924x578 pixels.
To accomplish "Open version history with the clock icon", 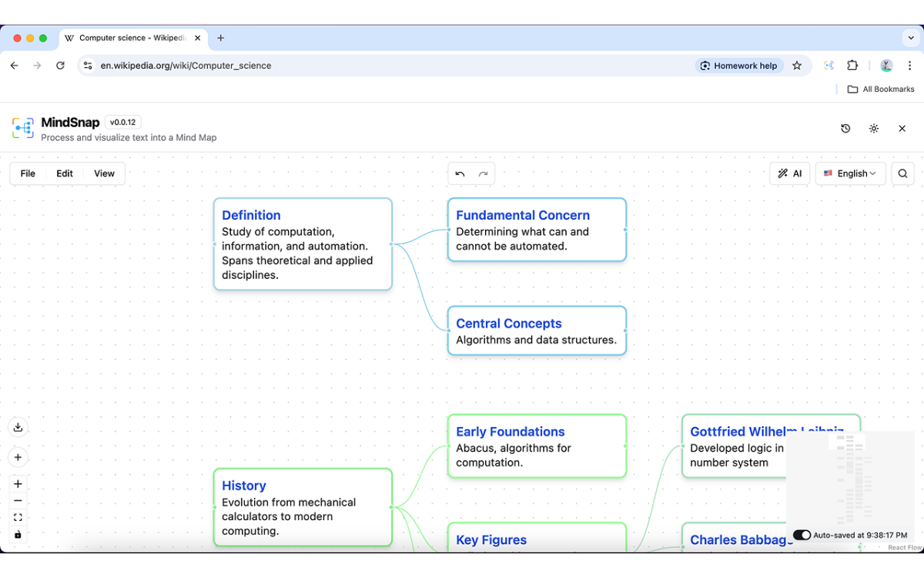I will [x=845, y=128].
